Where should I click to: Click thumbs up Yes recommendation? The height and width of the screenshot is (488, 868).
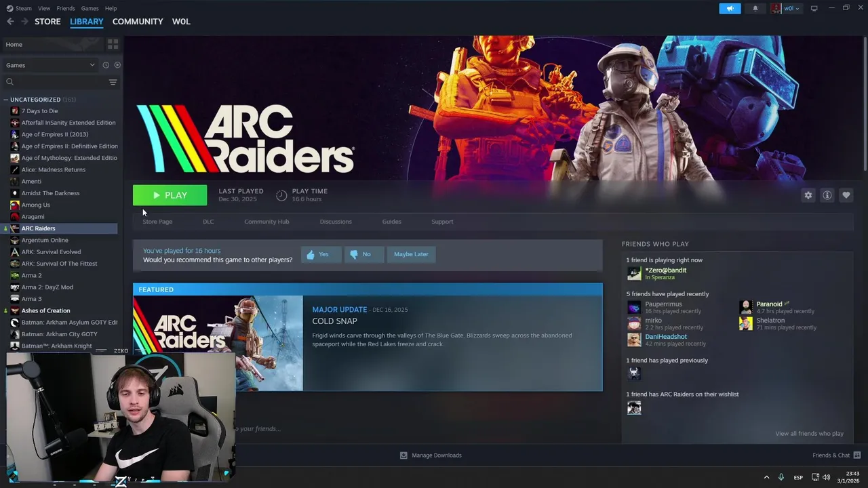coord(321,254)
